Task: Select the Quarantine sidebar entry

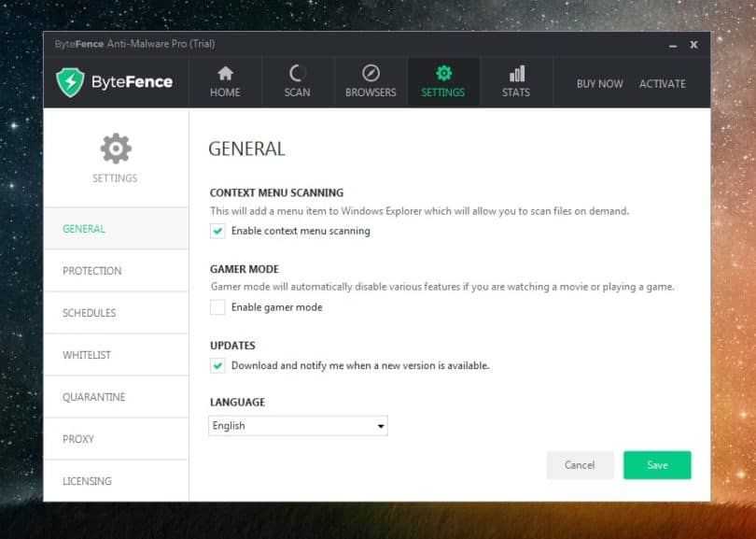Action: tap(92, 397)
